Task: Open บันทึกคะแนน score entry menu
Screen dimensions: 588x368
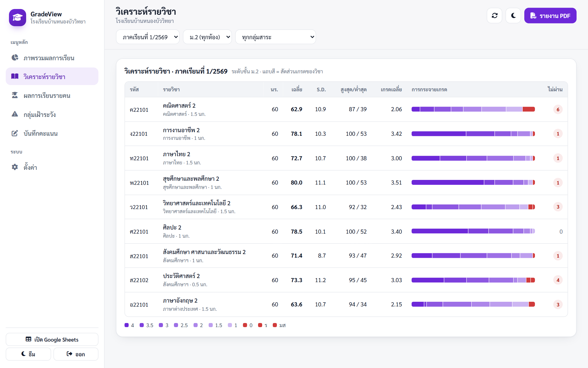Action: click(x=52, y=133)
